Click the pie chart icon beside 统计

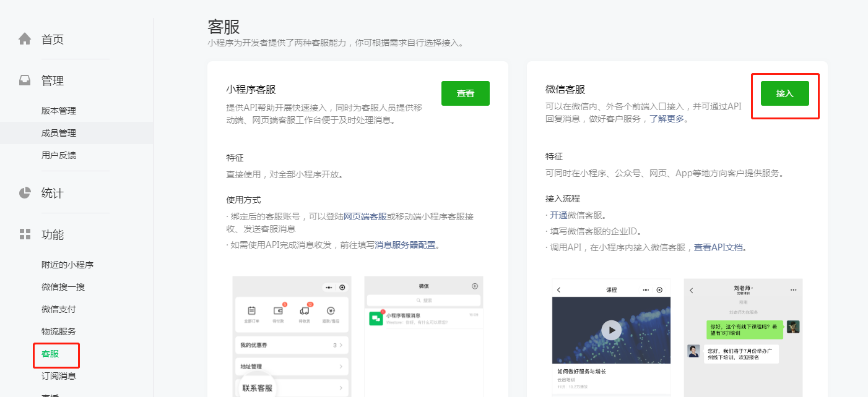point(25,193)
